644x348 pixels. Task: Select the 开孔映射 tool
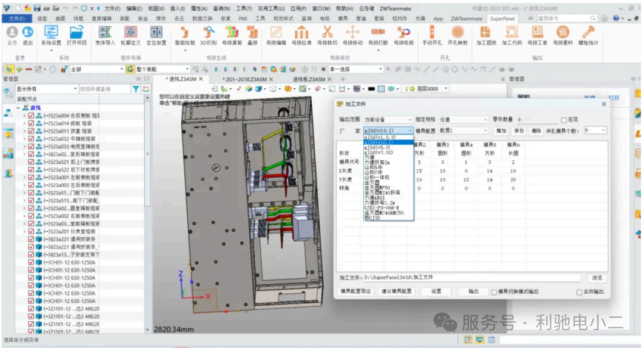[457, 36]
